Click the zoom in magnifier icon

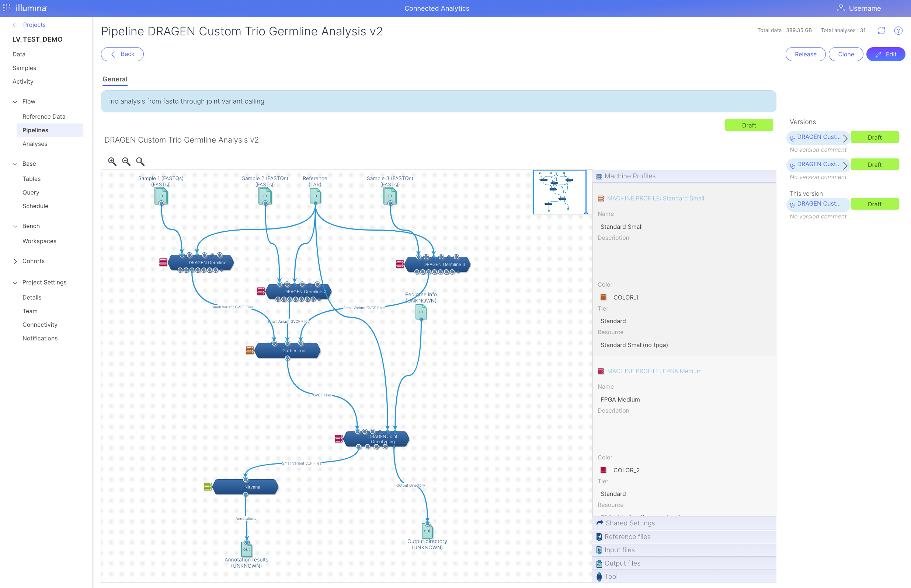coord(112,161)
